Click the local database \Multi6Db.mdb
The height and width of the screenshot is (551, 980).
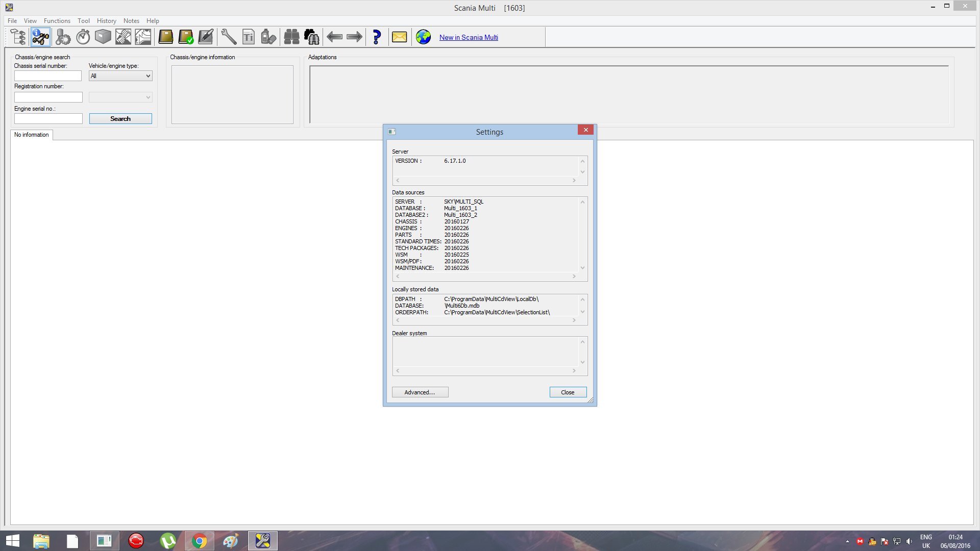coord(462,306)
